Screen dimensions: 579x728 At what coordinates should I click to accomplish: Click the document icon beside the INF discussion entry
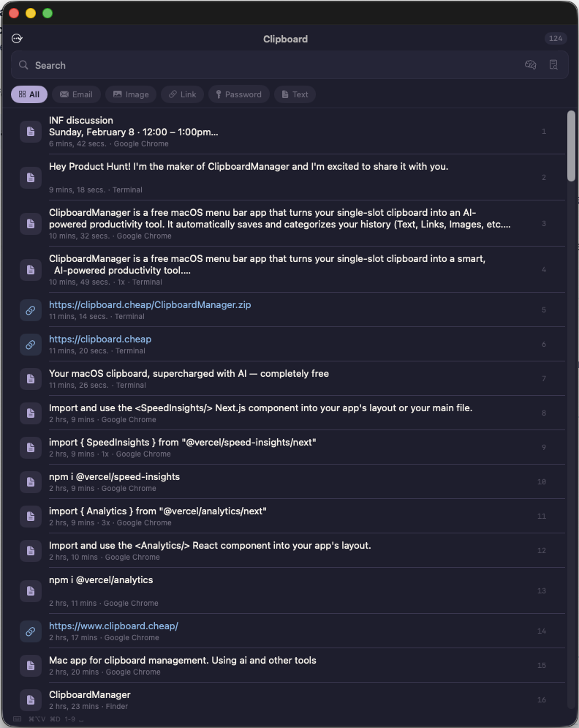pos(30,131)
